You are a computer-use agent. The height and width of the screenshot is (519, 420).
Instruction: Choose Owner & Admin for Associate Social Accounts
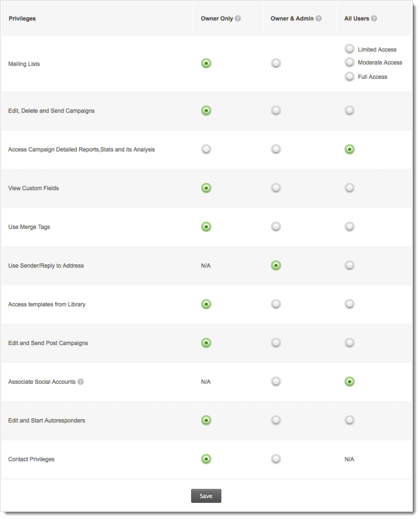(275, 381)
